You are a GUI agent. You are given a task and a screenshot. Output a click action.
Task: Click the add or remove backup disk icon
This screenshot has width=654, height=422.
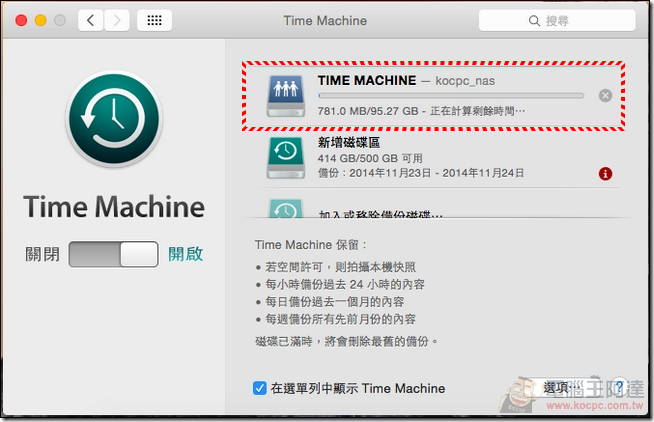(286, 208)
